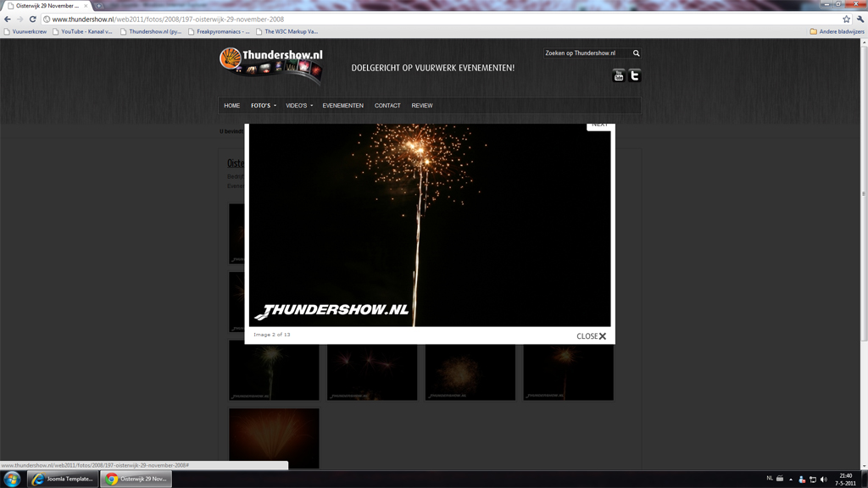Open the volume control

(824, 480)
